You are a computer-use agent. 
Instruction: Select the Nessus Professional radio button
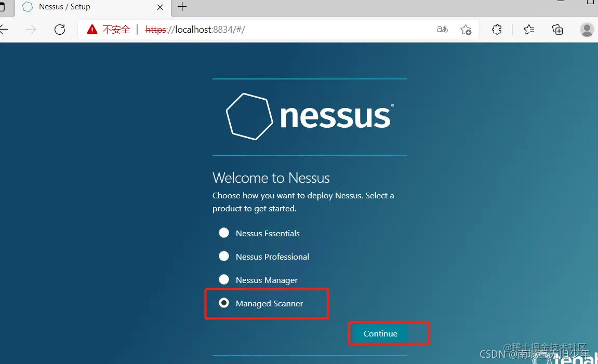[x=224, y=256]
